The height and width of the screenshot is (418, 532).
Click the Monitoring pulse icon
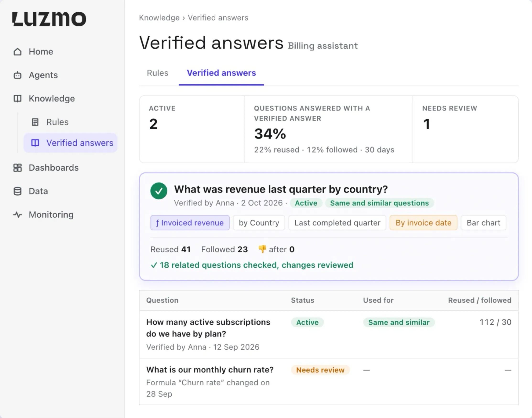click(17, 215)
